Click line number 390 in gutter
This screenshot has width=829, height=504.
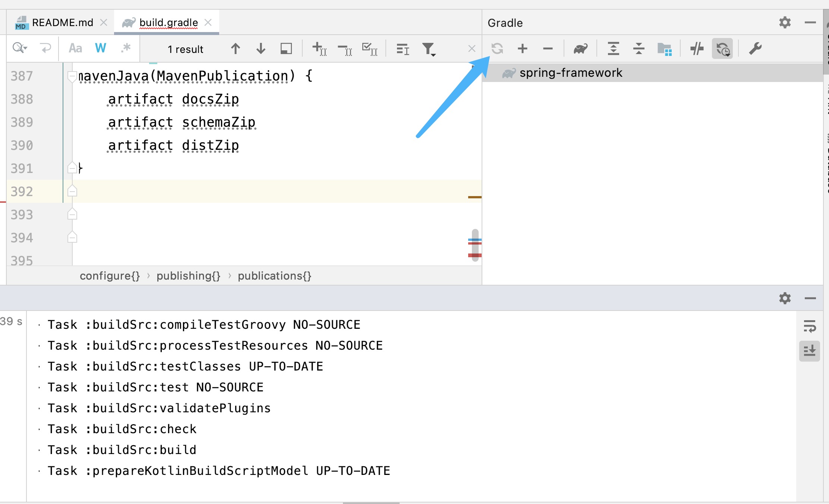pos(22,145)
